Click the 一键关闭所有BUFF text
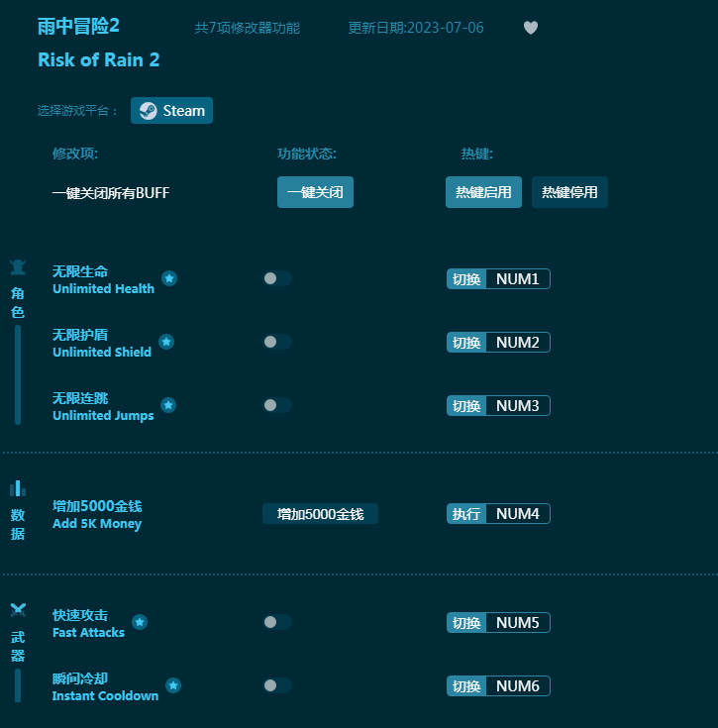 pos(111,193)
